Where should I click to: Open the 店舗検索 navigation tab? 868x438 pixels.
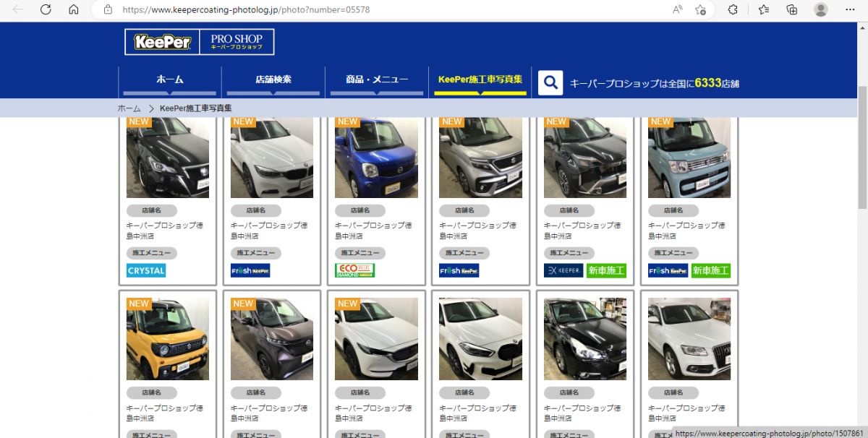273,80
